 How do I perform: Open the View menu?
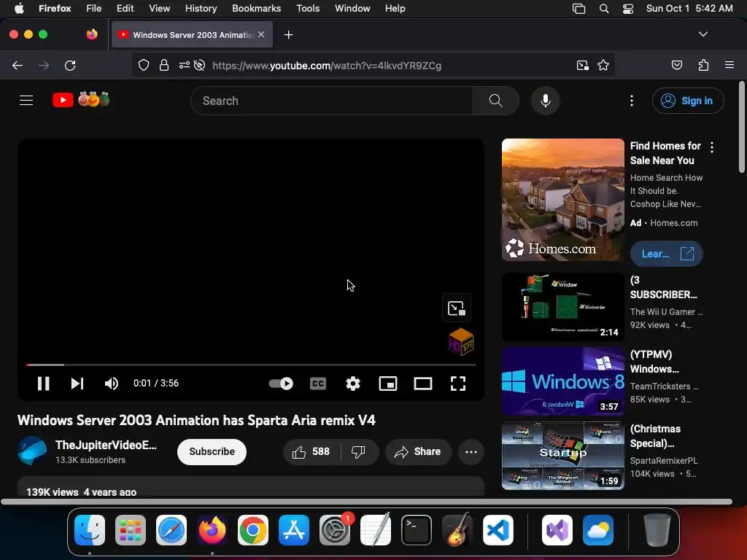159,9
